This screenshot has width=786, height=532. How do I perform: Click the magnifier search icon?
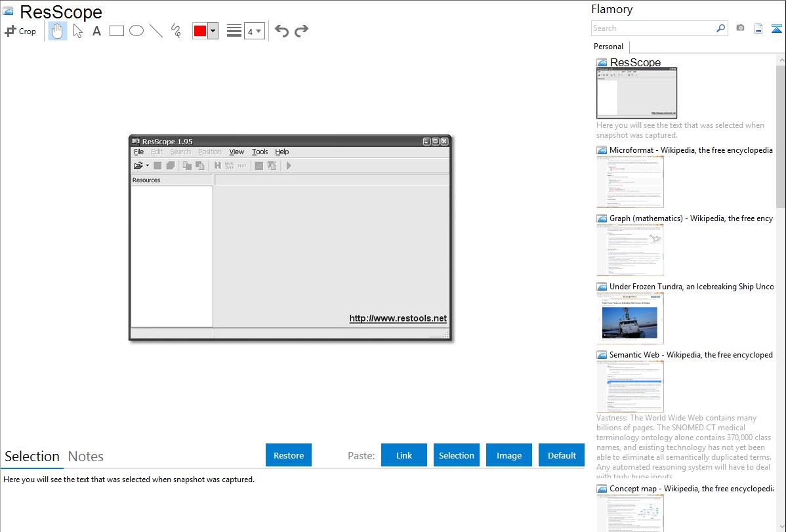[x=721, y=28]
